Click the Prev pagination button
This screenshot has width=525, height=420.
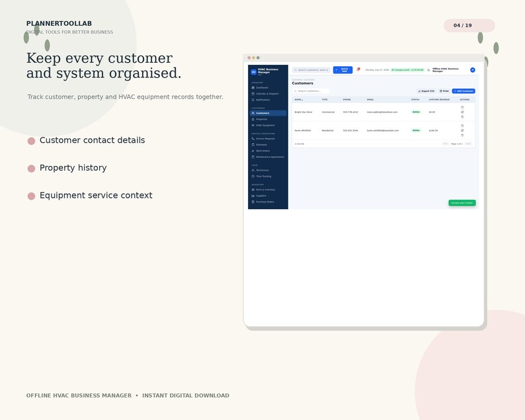[x=445, y=144]
